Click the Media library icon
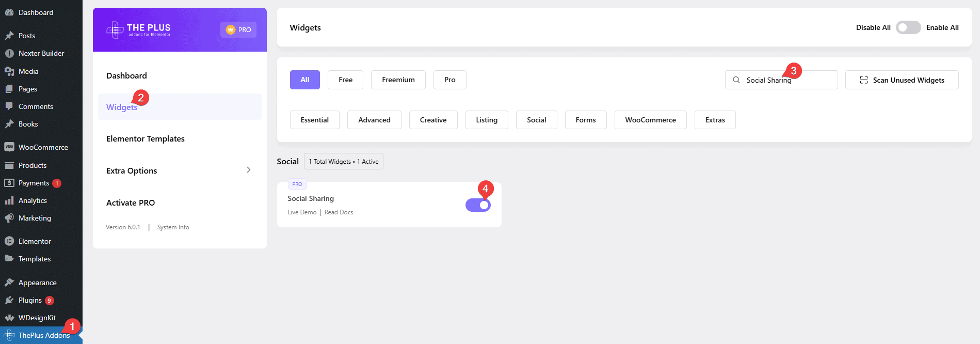This screenshot has width=980, height=344. point(9,71)
